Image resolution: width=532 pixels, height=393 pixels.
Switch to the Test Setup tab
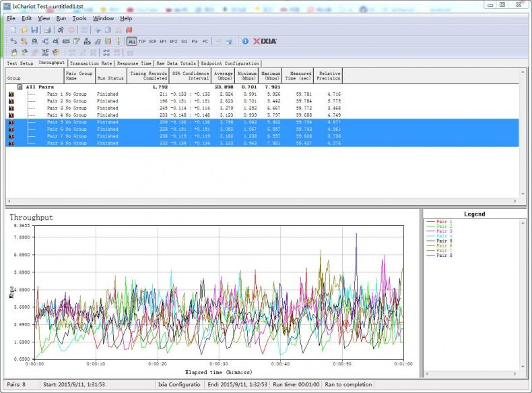[20, 63]
